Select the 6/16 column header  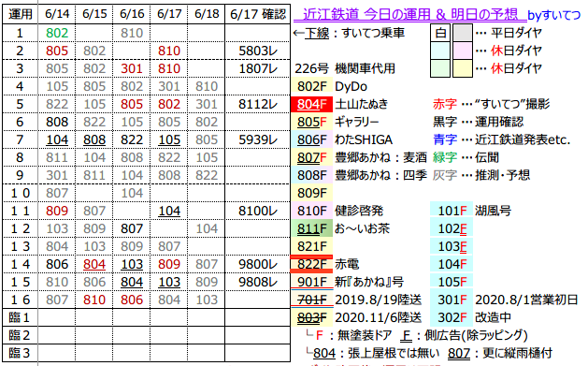(x=132, y=14)
